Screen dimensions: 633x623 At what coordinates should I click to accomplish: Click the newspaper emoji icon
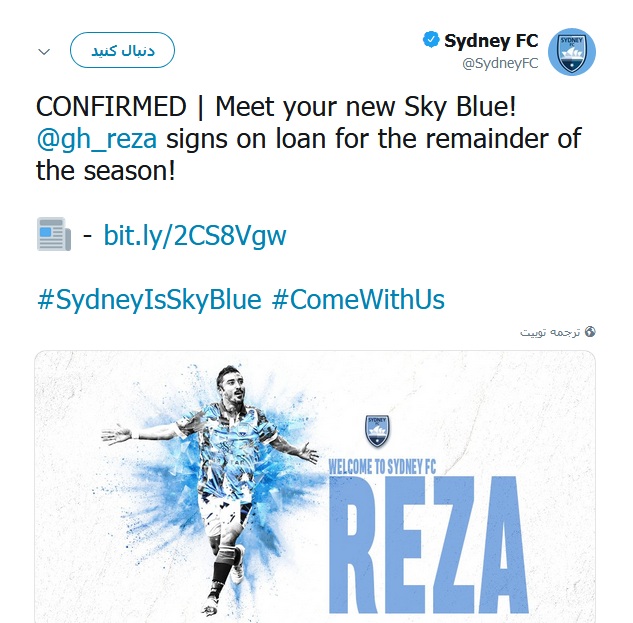(54, 234)
